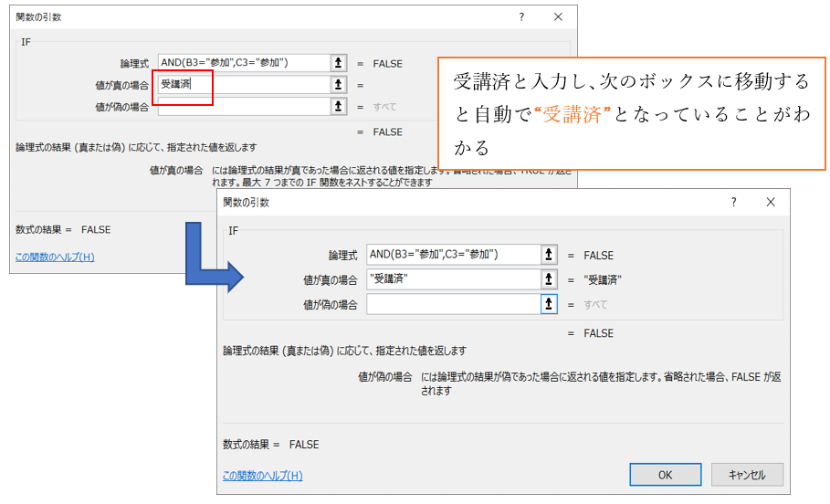Click collapse icon for 値が偽の場合 in front dialog
Screen dimensions: 830x504
click(x=548, y=304)
